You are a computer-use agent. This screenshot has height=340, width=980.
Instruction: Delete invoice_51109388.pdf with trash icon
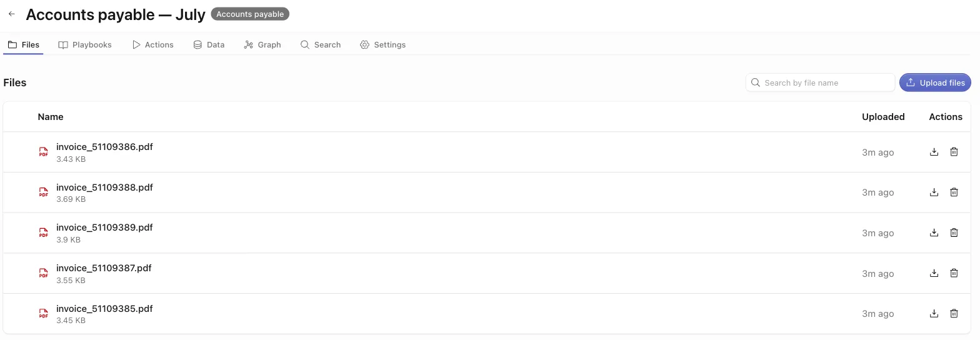954,192
